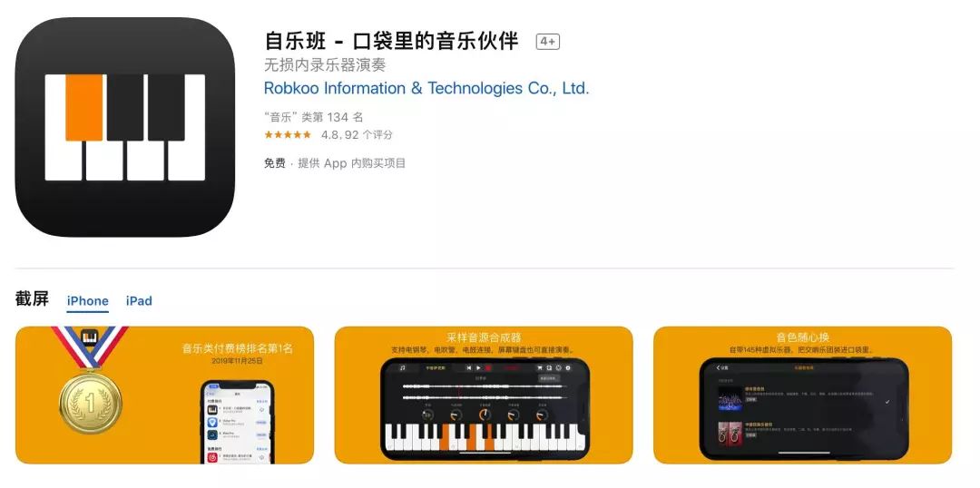Click the 4+ age rating badge

547,42
